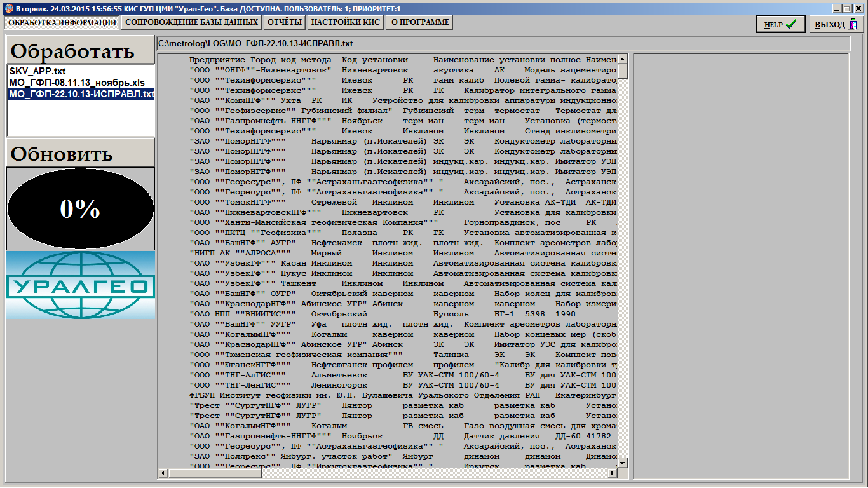Click the Газпромнефть-ННГФ Ноябрьск терм-ман row
Image resolution: width=868 pixels, height=488 pixels.
click(403, 121)
